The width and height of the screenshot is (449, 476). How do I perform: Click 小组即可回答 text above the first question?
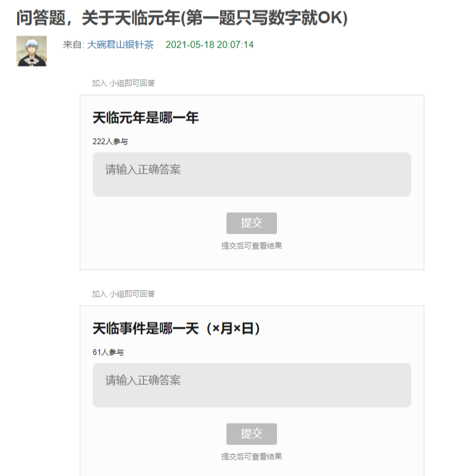pyautogui.click(x=132, y=83)
